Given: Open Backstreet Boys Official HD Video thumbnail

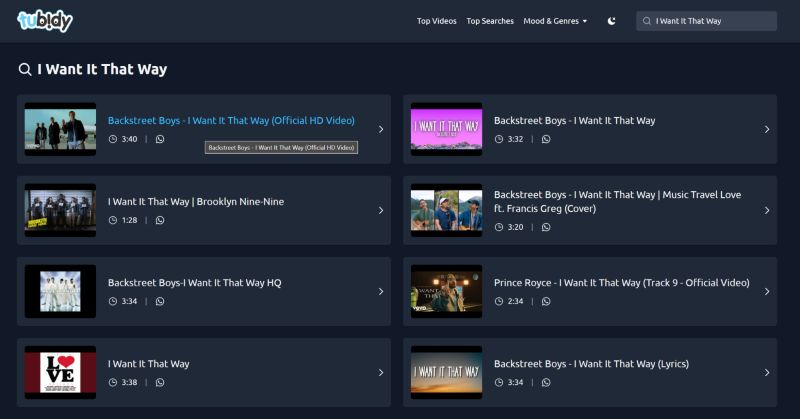Looking at the screenshot, I should [60, 129].
